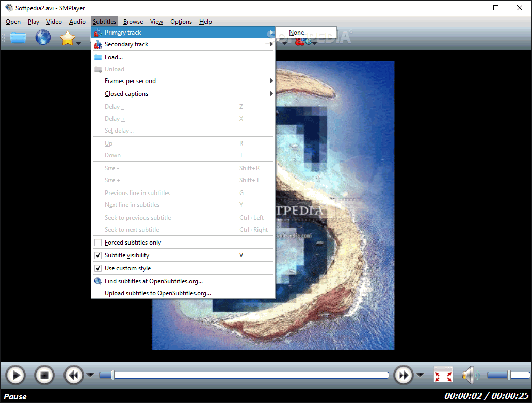Click the OpenSubtitles globe search icon
This screenshot has height=403, width=532.
tap(98, 281)
